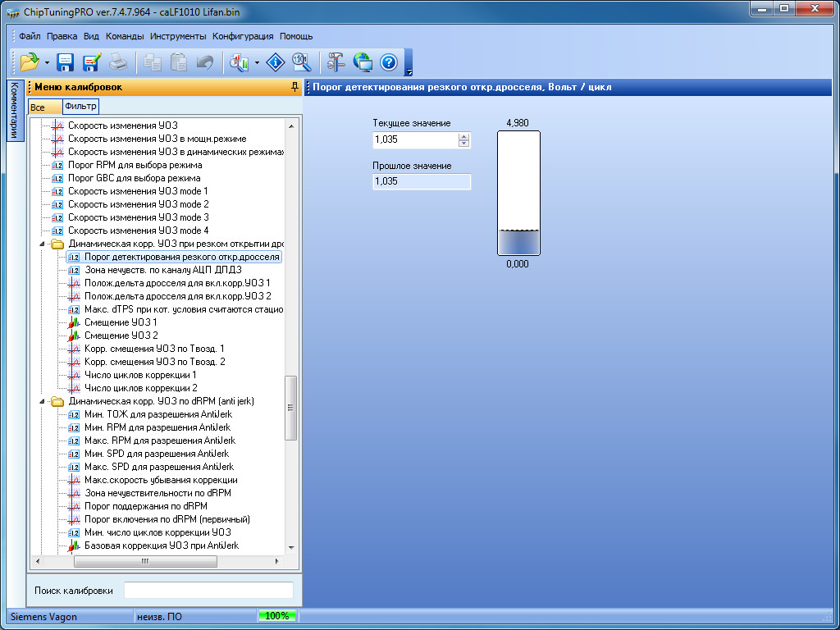Click the binary search magnifier icon

coord(301,62)
